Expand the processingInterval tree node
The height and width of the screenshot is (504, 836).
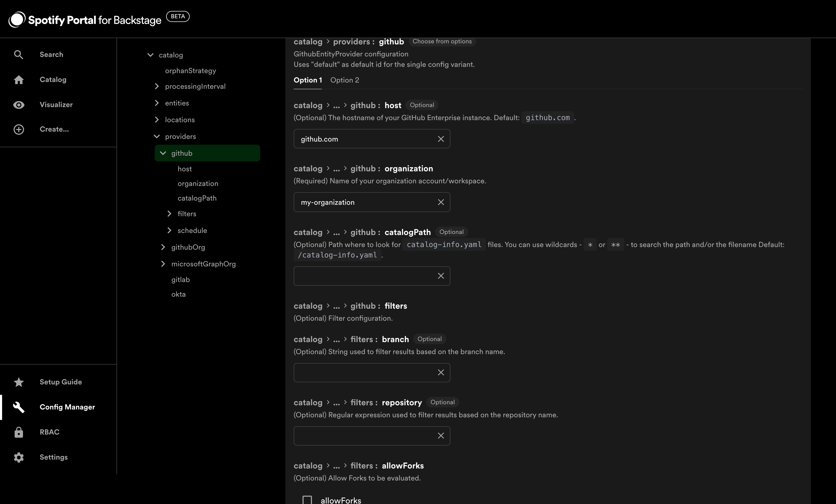[157, 86]
